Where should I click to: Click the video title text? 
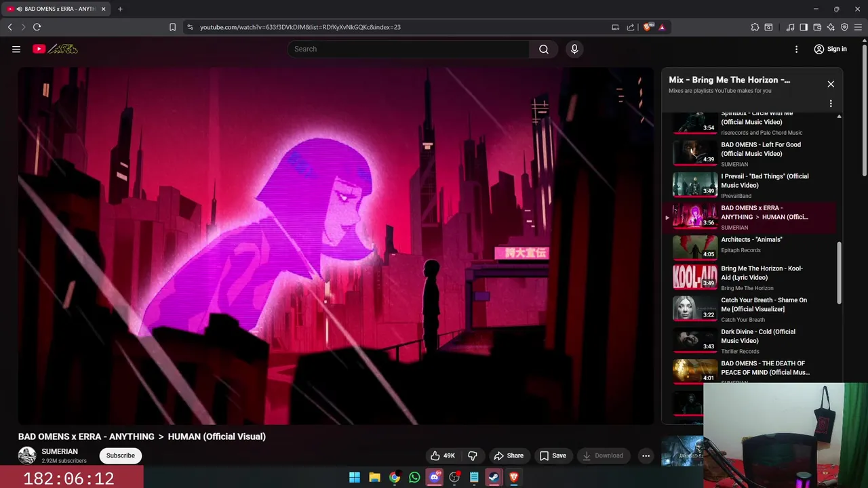142,436
